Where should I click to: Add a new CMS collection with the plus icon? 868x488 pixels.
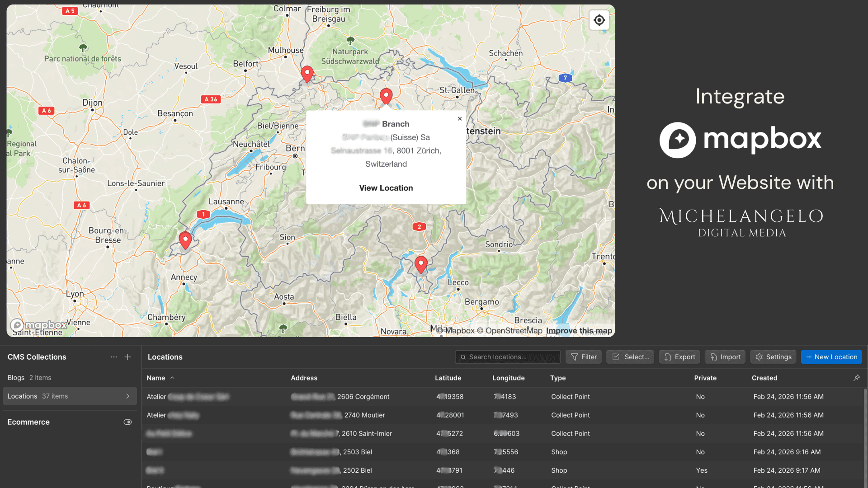click(x=127, y=357)
